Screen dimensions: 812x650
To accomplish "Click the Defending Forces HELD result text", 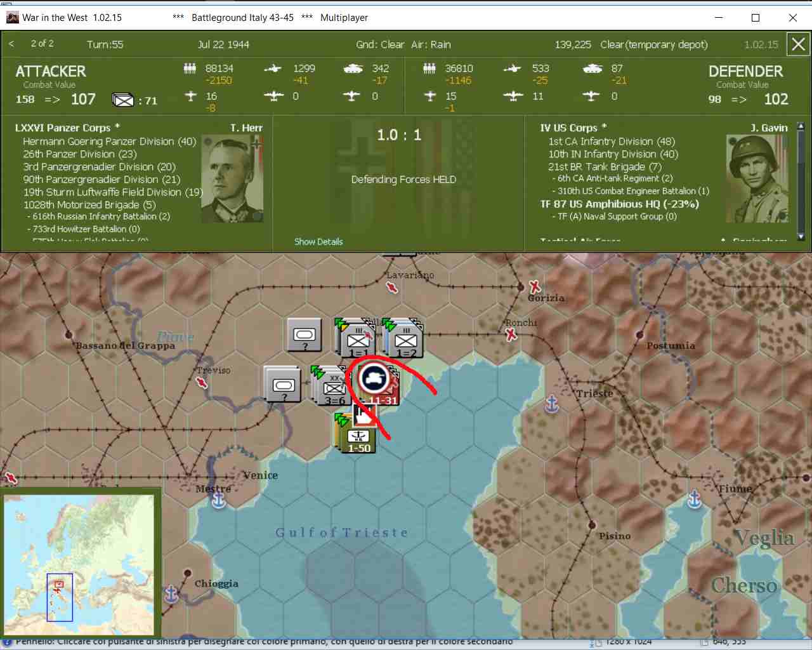I will [403, 180].
